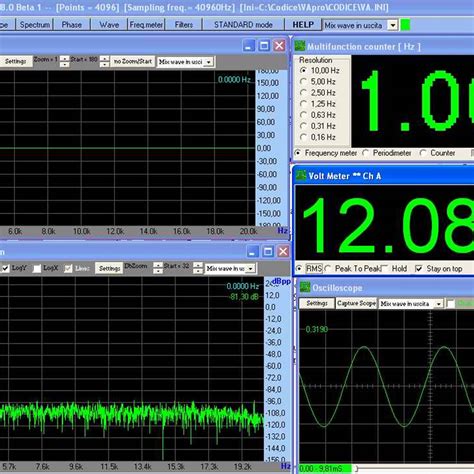This screenshot has height=474, width=474.
Task: Click the '0.3190' value on the oscilloscope
Action: (317, 329)
